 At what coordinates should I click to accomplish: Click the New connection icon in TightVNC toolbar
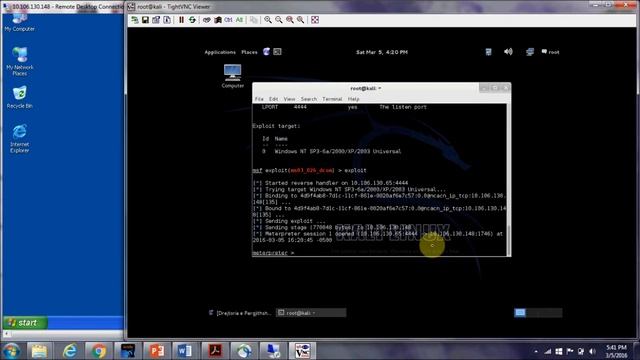135,20
